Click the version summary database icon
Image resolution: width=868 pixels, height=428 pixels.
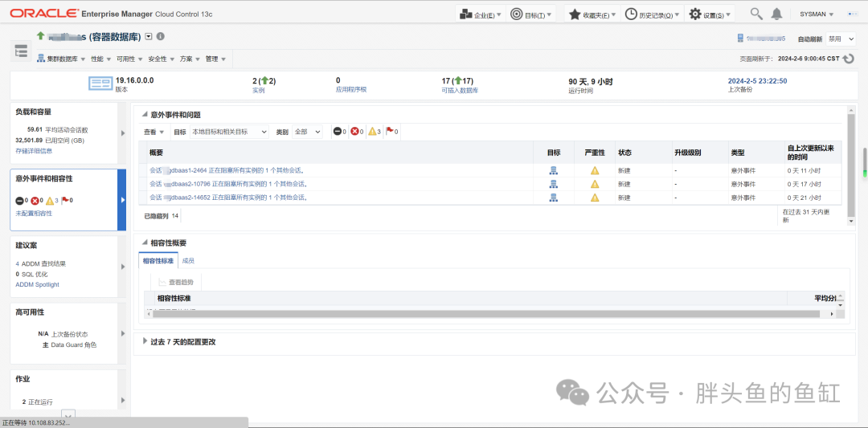[x=100, y=84]
